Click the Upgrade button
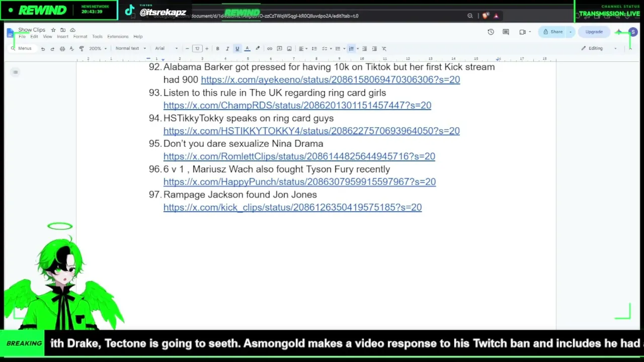644x362 pixels. [x=594, y=32]
